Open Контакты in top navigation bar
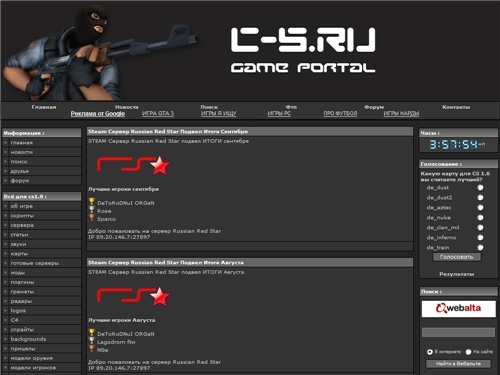Image resolution: width=500 pixels, height=375 pixels. (x=456, y=107)
